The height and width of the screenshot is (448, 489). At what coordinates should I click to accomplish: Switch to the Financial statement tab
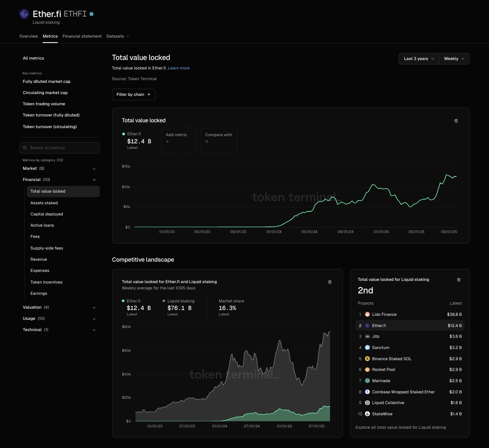pyautogui.click(x=82, y=36)
